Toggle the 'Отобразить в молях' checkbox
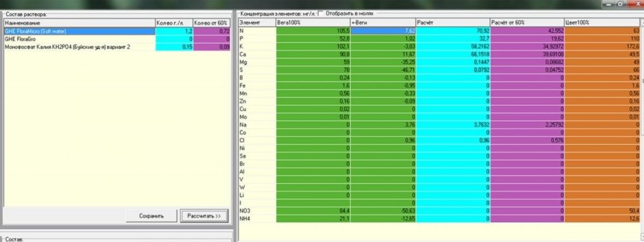 321,13
